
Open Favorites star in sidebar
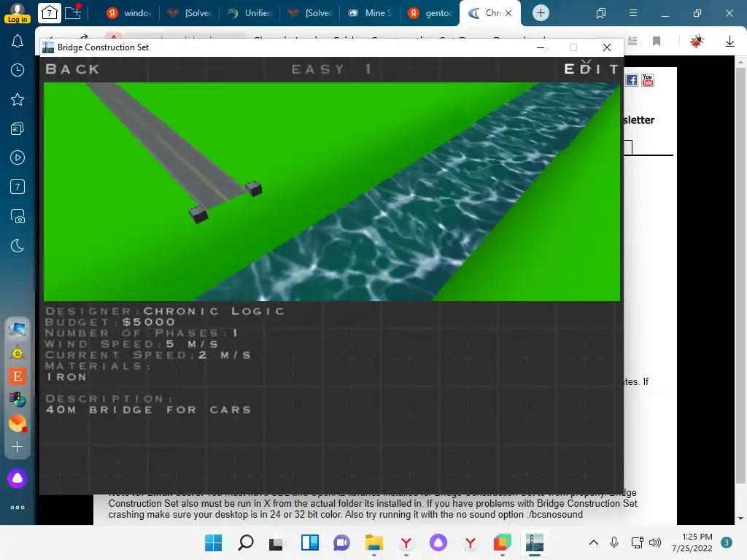(x=18, y=99)
